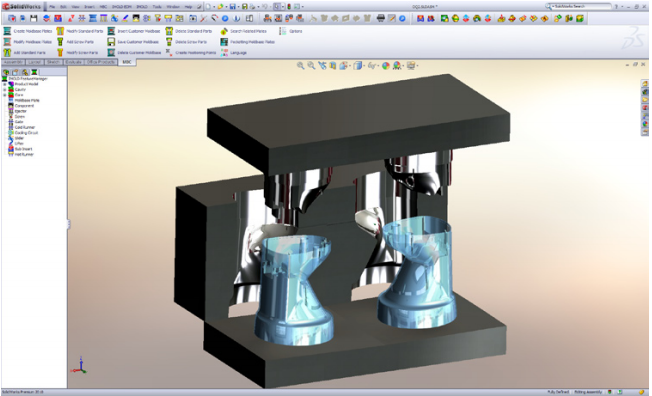The width and height of the screenshot is (652, 396).
Task: Open the Tools menu
Action: 157,7
